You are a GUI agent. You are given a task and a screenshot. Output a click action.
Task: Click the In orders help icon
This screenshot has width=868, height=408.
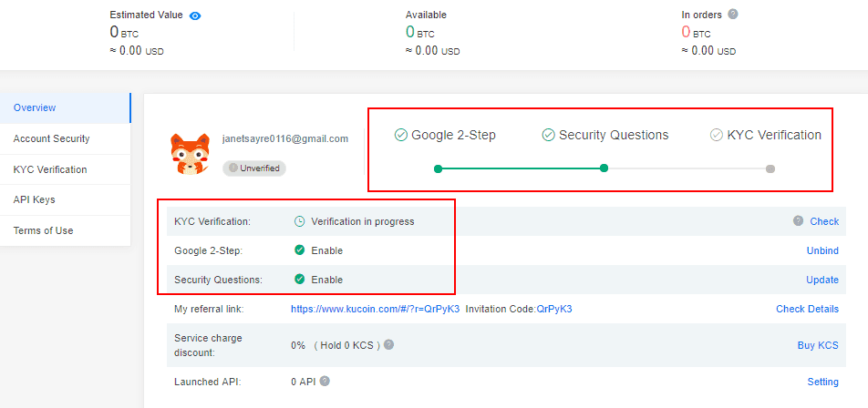[x=733, y=15]
